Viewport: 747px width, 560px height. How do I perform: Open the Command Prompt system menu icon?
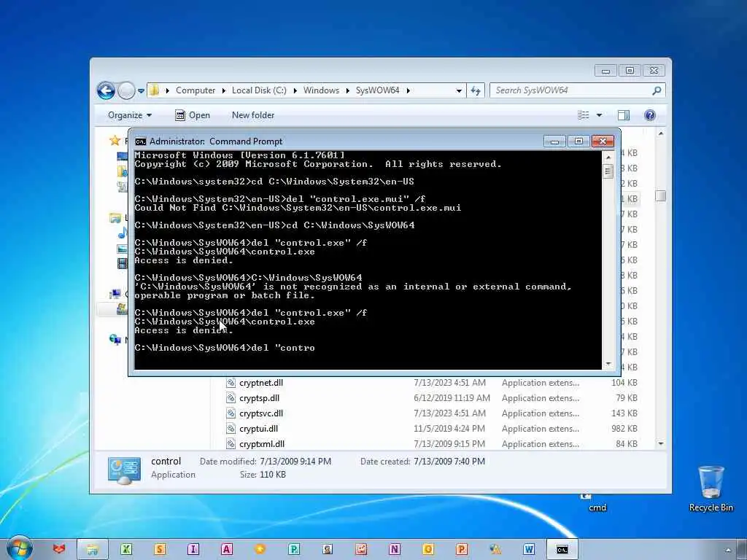(x=141, y=141)
